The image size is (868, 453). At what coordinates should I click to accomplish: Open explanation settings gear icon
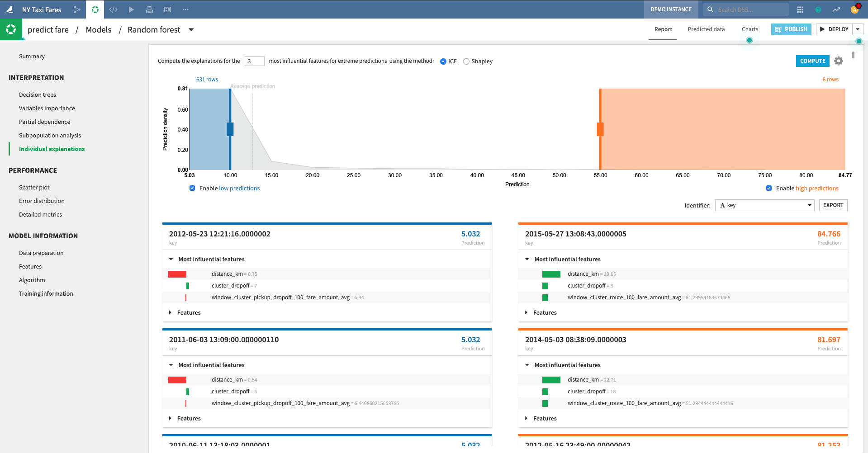pos(839,61)
